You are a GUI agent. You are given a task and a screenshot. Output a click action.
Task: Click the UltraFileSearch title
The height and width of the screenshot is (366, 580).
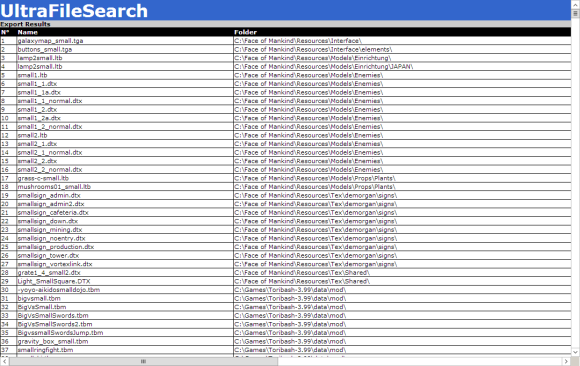click(74, 10)
